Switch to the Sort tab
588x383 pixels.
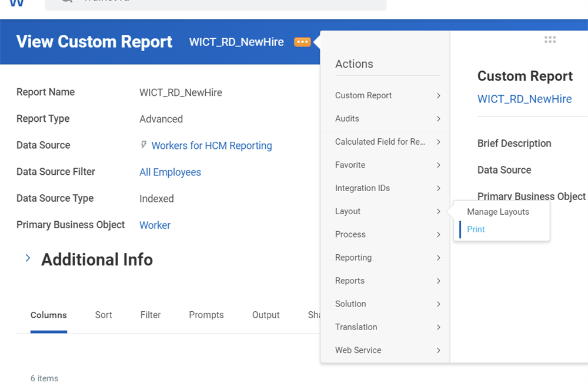click(103, 315)
